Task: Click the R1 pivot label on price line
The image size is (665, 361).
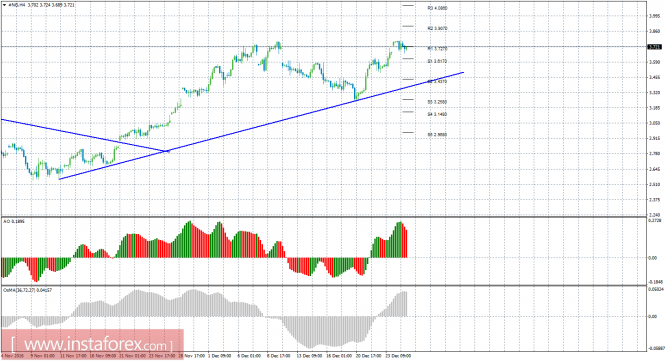Action: 437,49
